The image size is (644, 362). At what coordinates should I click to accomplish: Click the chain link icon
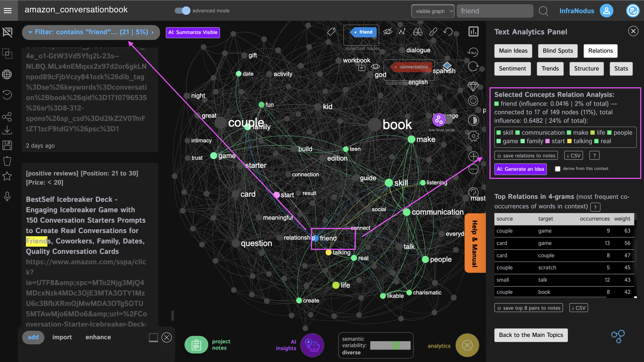pyautogui.click(x=433, y=32)
